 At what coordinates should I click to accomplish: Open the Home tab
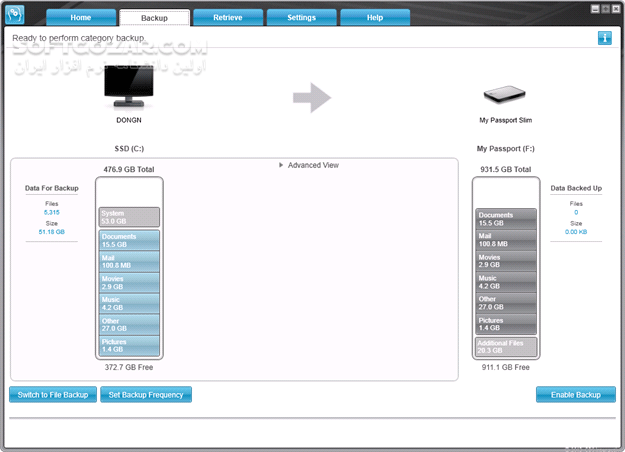tap(81, 18)
